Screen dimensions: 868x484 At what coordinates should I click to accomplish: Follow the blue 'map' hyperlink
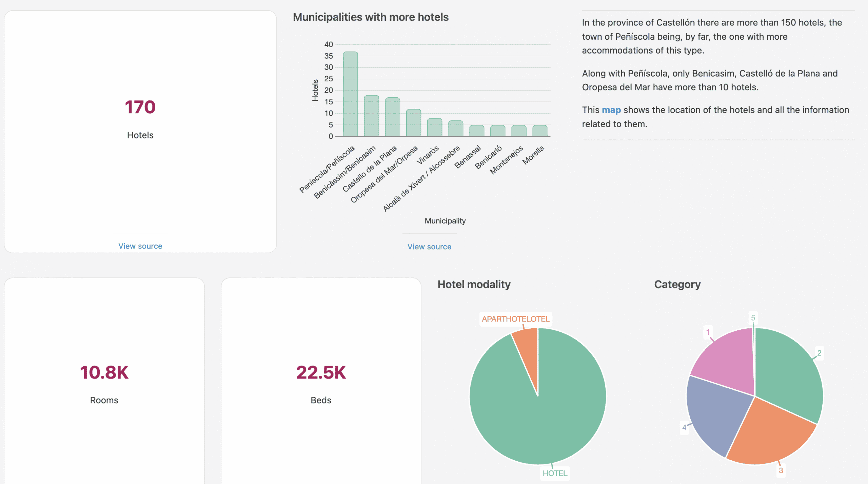pyautogui.click(x=611, y=110)
